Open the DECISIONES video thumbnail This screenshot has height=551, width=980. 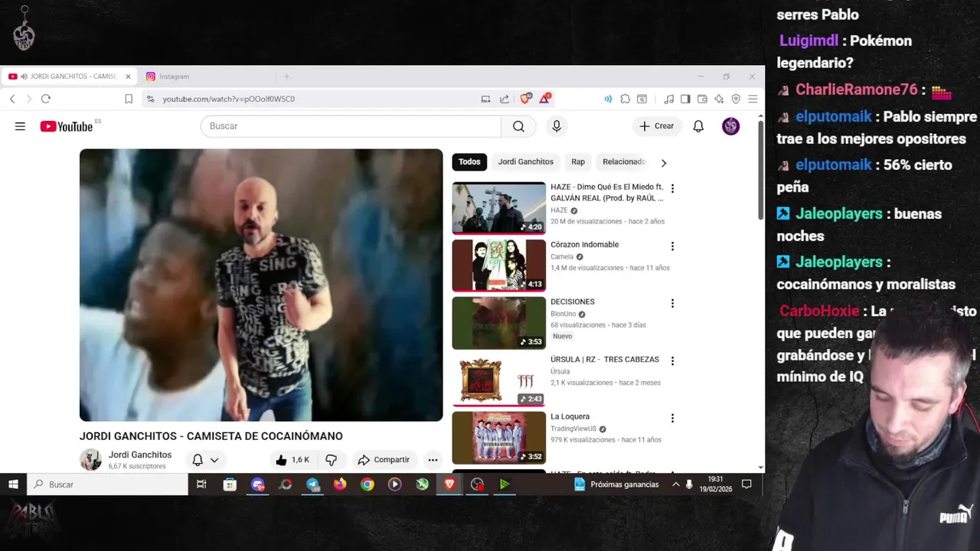coord(498,322)
